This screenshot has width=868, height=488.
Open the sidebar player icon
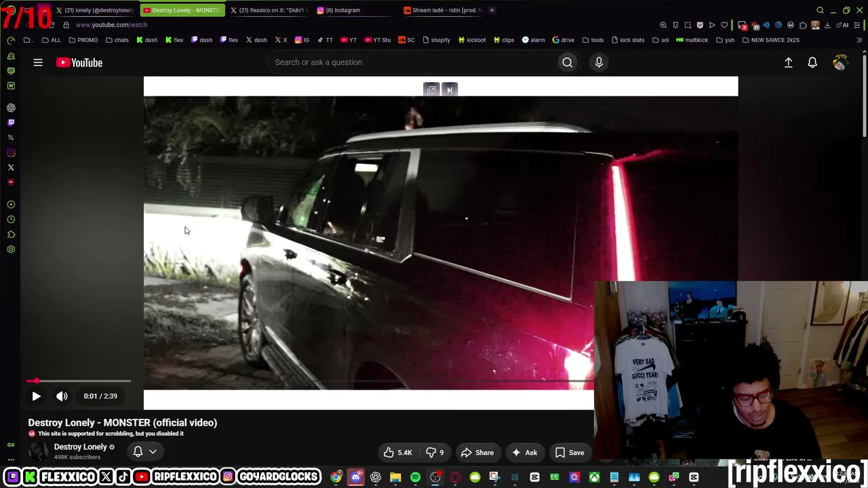coord(11,205)
